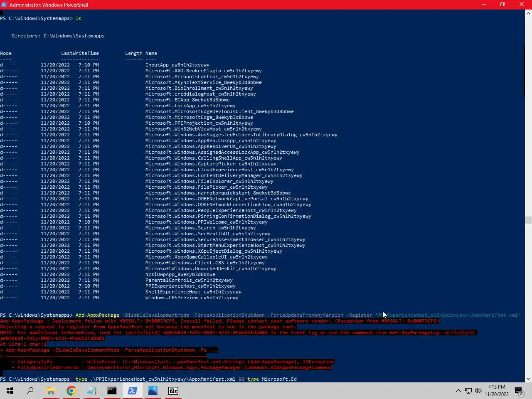This screenshot has height=399, width=532.
Task: Show hidden system tray icons
Action: (458, 391)
